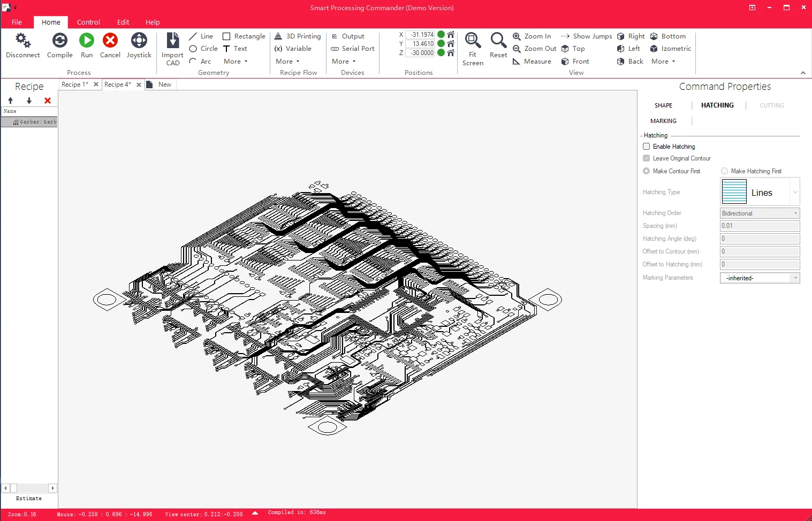Image resolution: width=812 pixels, height=521 pixels.
Task: Open Hatching Order Bidirectional dropdown
Action: click(760, 213)
